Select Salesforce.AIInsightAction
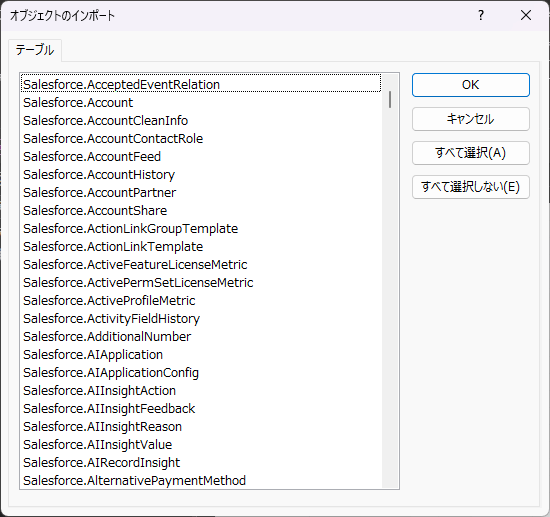The image size is (550, 517). pyautogui.click(x=201, y=391)
